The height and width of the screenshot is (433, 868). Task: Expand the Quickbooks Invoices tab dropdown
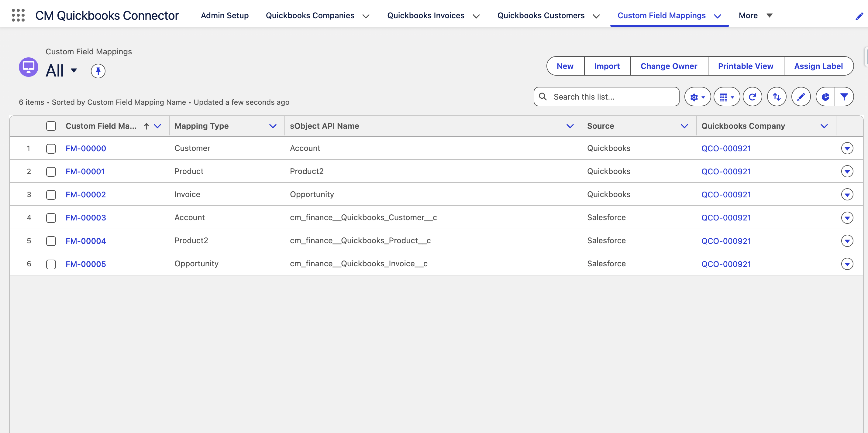[x=476, y=16]
